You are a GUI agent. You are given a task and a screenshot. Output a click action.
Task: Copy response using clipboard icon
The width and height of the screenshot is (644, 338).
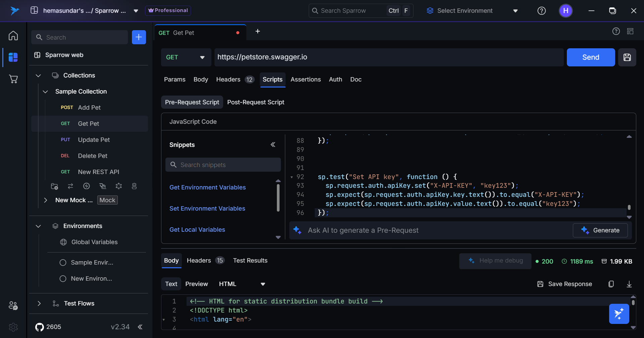point(611,284)
